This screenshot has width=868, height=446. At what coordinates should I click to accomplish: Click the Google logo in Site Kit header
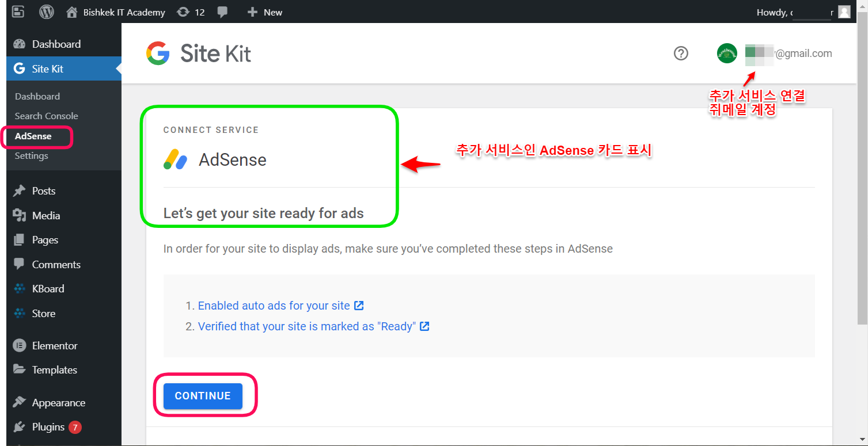(x=158, y=54)
